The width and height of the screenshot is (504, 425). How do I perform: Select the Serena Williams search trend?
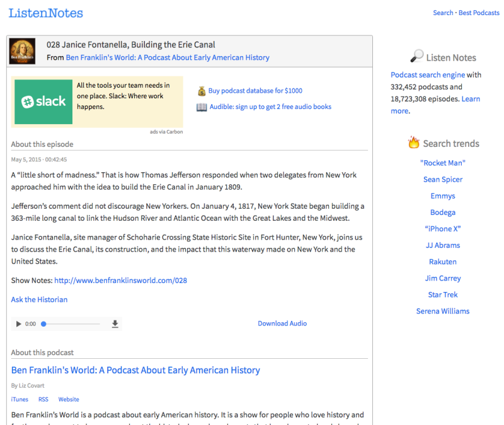tap(443, 311)
